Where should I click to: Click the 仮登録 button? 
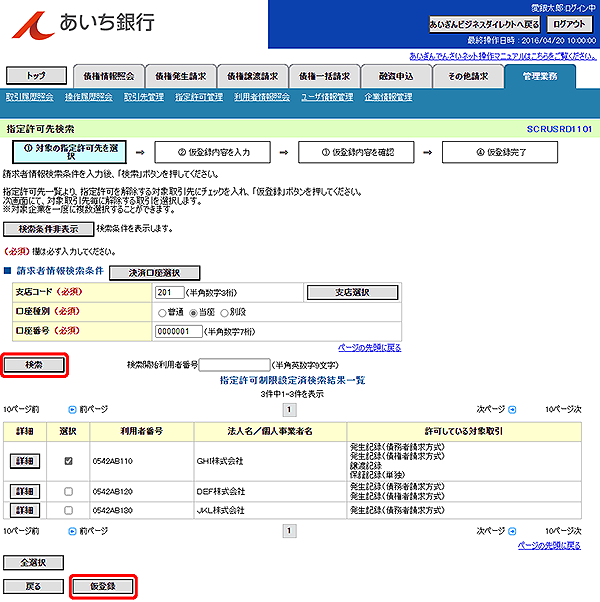click(x=103, y=587)
